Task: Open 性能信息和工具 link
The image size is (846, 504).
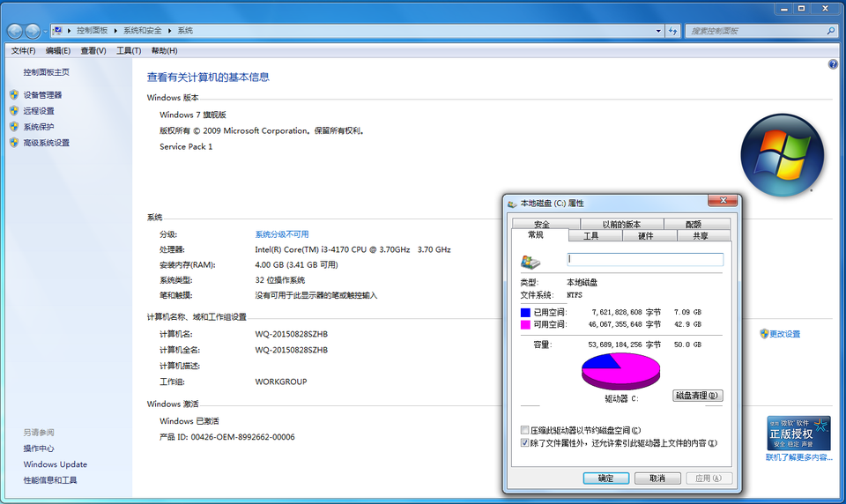Action: 49,480
